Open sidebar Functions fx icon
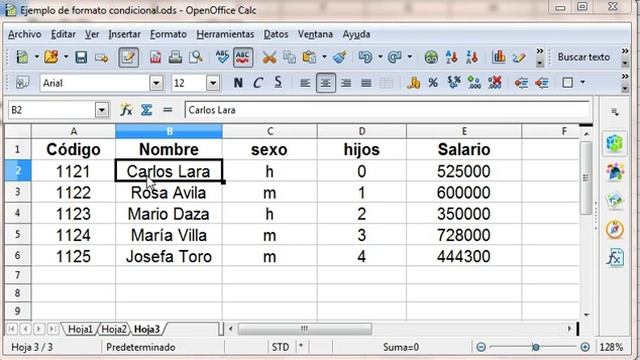The width and height of the screenshot is (640, 360). pyautogui.click(x=615, y=258)
